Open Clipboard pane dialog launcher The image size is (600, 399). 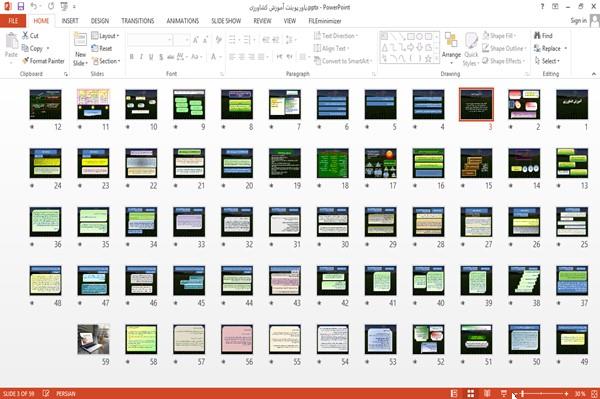[66, 74]
